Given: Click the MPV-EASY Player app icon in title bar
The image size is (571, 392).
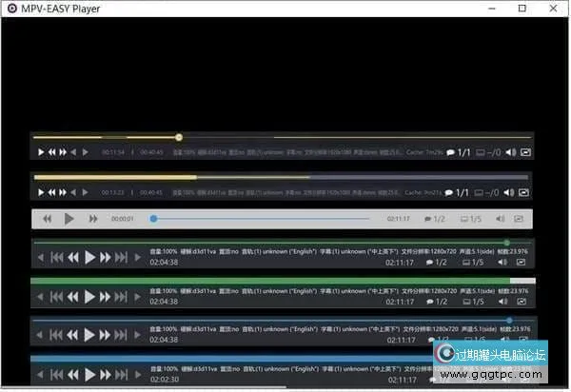Looking at the screenshot, I should click(x=10, y=9).
